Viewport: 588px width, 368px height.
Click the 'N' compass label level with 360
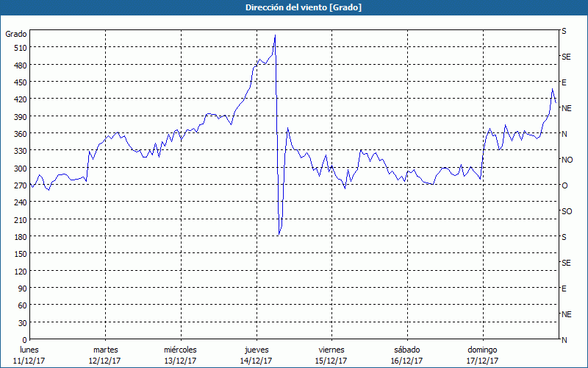pyautogui.click(x=564, y=134)
